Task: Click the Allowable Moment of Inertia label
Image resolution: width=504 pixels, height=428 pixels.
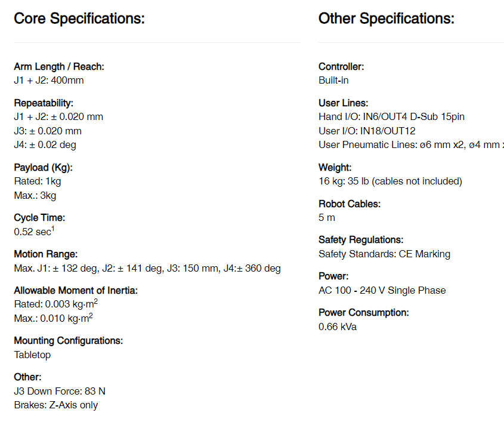Action: pyautogui.click(x=76, y=291)
